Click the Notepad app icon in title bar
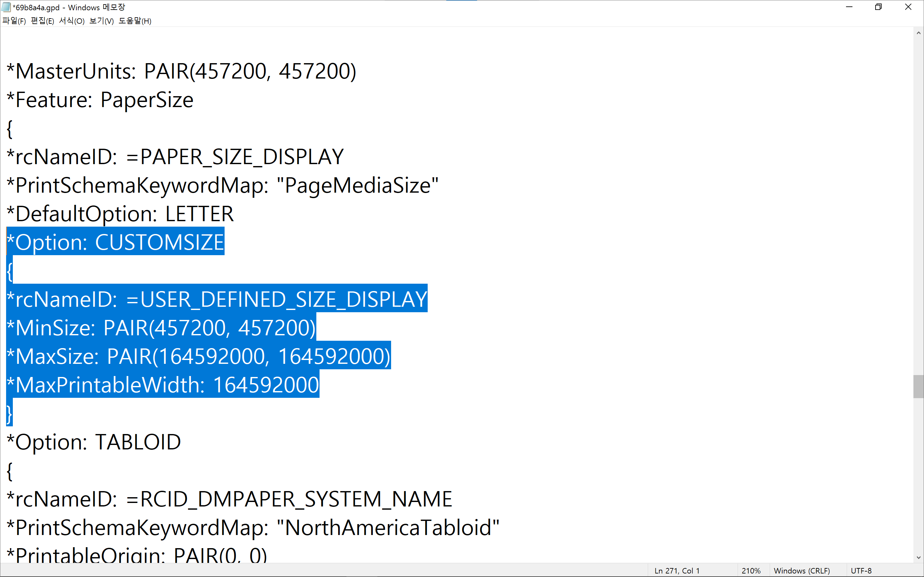This screenshot has height=577, width=924. (6, 7)
